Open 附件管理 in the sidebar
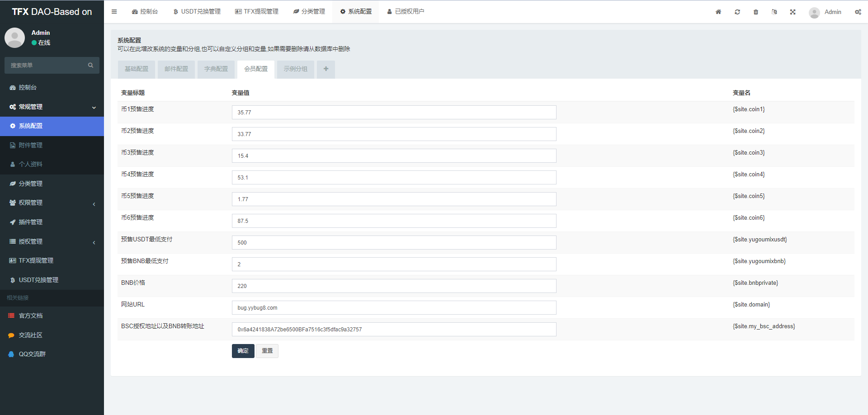This screenshot has width=868, height=415. (31, 145)
